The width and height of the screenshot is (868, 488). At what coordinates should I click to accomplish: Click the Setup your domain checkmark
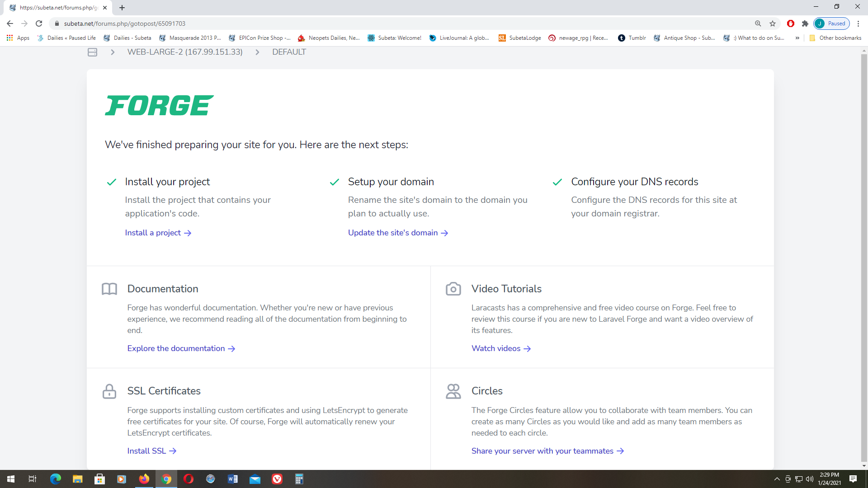[334, 182]
